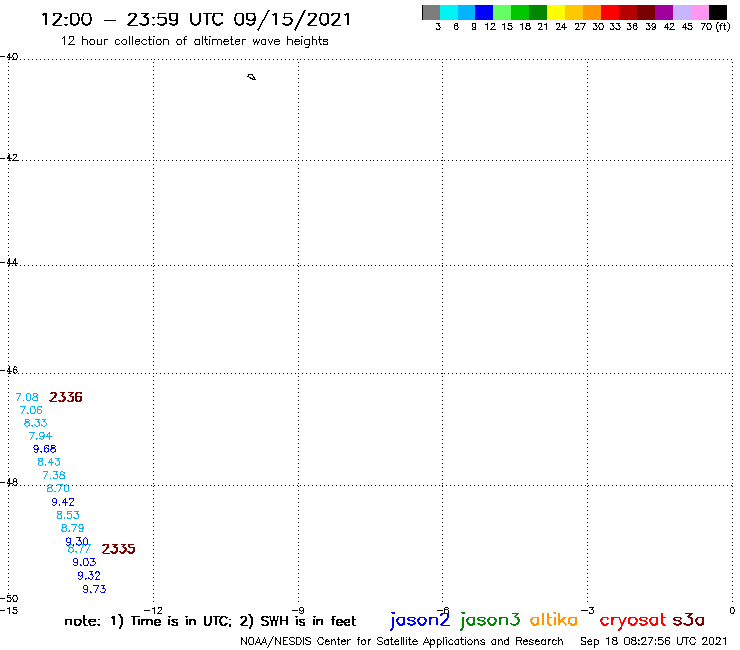
Task: Click the note about UTC time and SWH
Action: 210,621
